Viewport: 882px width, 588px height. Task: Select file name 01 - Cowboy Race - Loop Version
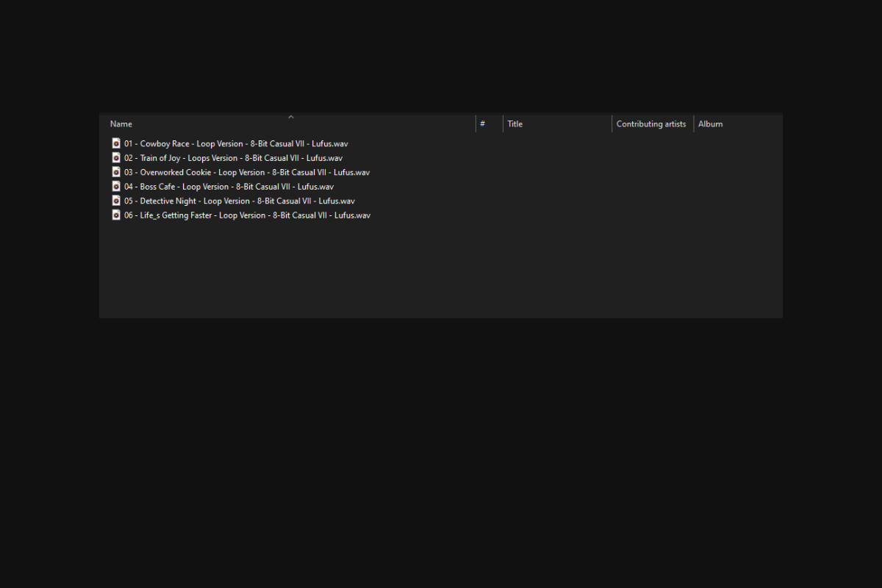pos(236,144)
